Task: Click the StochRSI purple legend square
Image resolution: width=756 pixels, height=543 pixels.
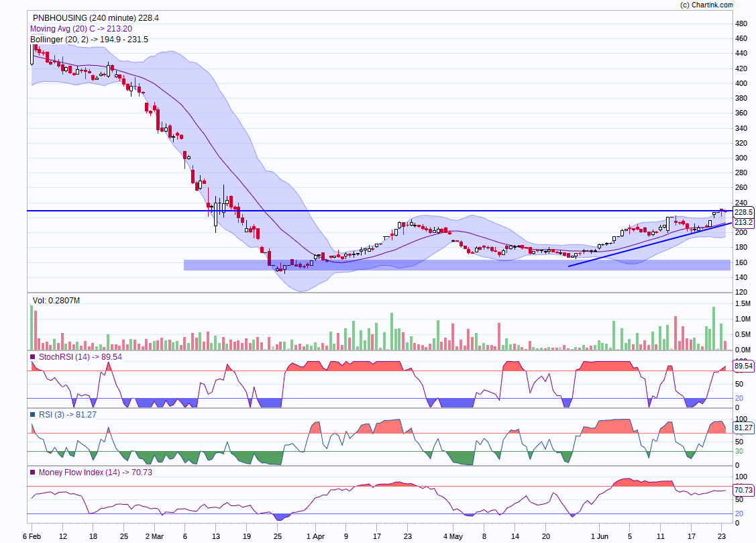Action: 33,357
